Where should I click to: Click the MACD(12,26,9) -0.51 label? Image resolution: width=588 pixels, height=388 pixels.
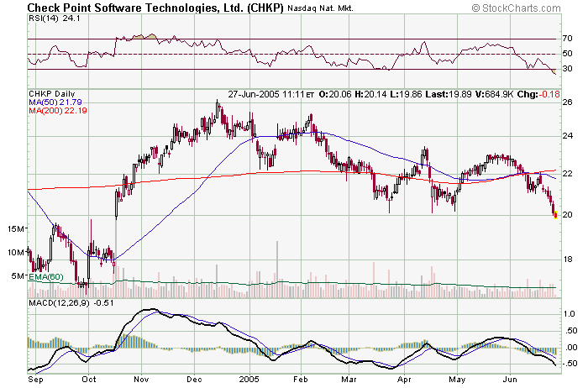coord(71,303)
